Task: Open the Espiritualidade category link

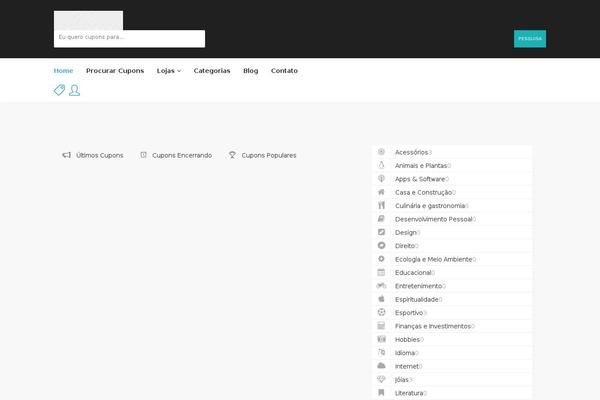Action: tap(417, 299)
